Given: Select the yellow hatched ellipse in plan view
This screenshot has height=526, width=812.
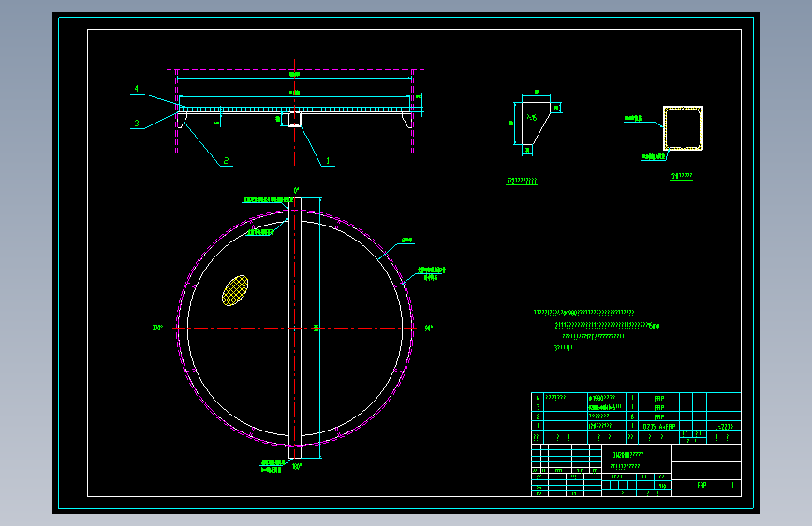Looking at the screenshot, I should coord(235,290).
